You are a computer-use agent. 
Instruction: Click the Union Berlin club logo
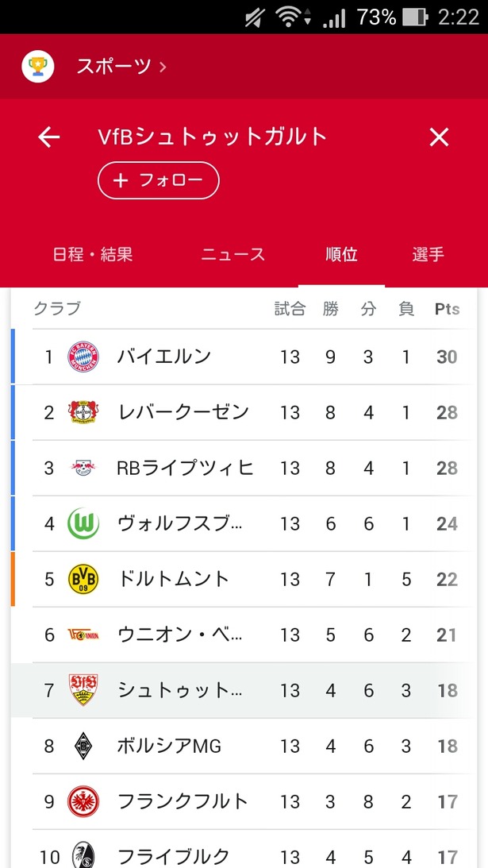[83, 635]
